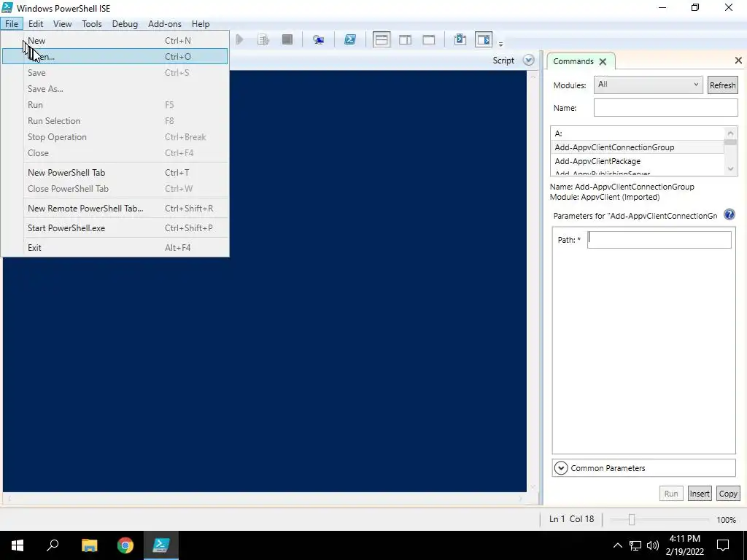Image resolution: width=747 pixels, height=560 pixels.
Task: Open Google Chrome from the taskbar
Action: (x=125, y=545)
